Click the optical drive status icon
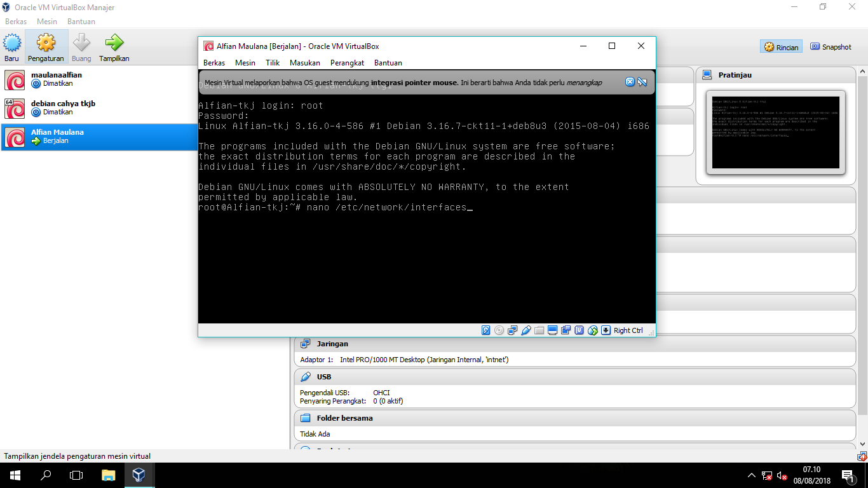868x488 pixels. 499,330
